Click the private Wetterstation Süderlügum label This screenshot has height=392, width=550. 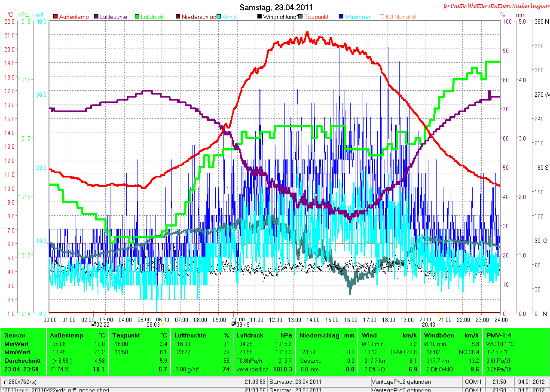coord(496,6)
